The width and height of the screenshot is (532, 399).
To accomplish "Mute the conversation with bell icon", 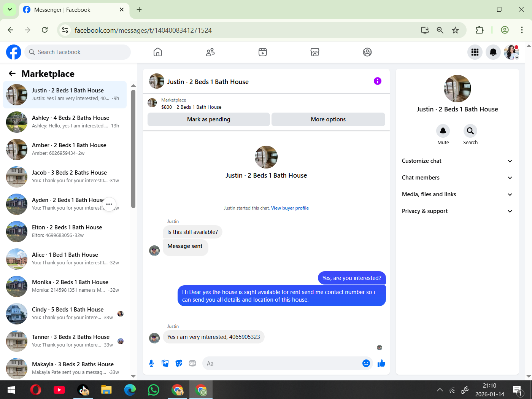I will click(x=443, y=131).
